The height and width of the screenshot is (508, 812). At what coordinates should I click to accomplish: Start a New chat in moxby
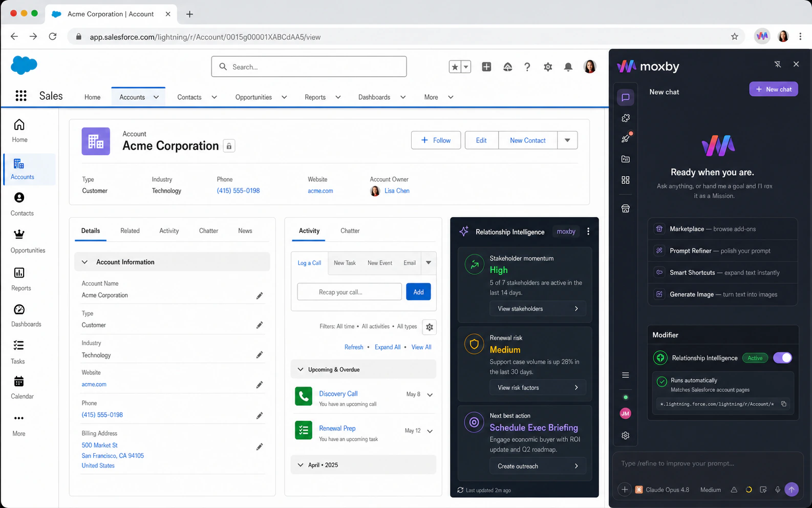pos(774,89)
